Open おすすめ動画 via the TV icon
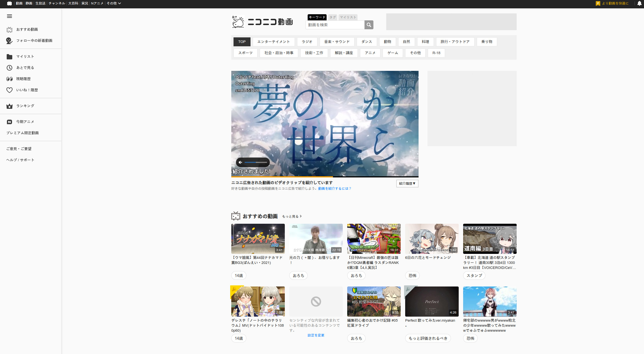644x354 pixels. pos(9,30)
